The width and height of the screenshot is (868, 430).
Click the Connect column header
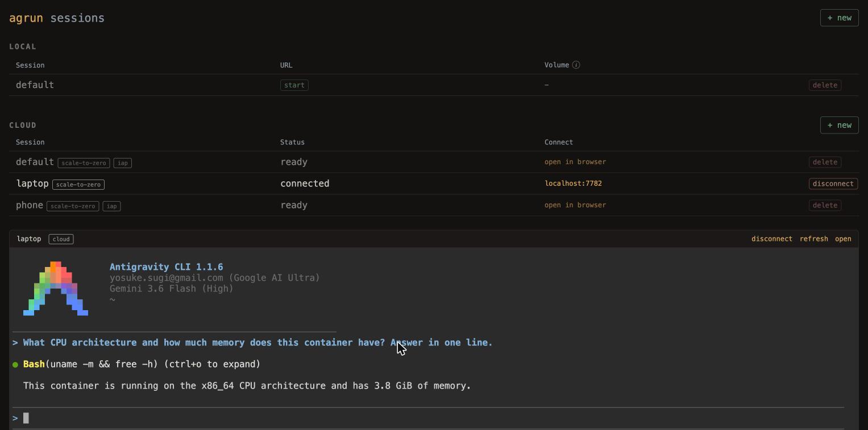(559, 142)
